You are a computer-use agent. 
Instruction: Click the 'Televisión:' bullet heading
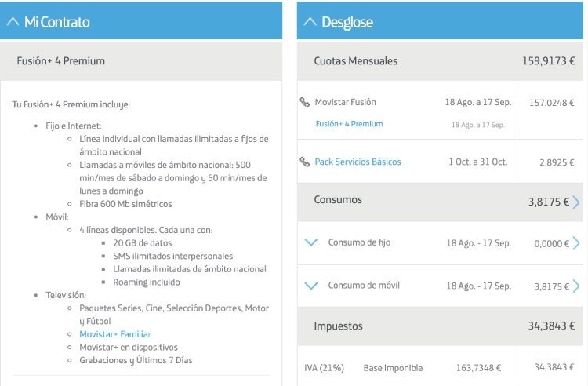pyautogui.click(x=66, y=295)
